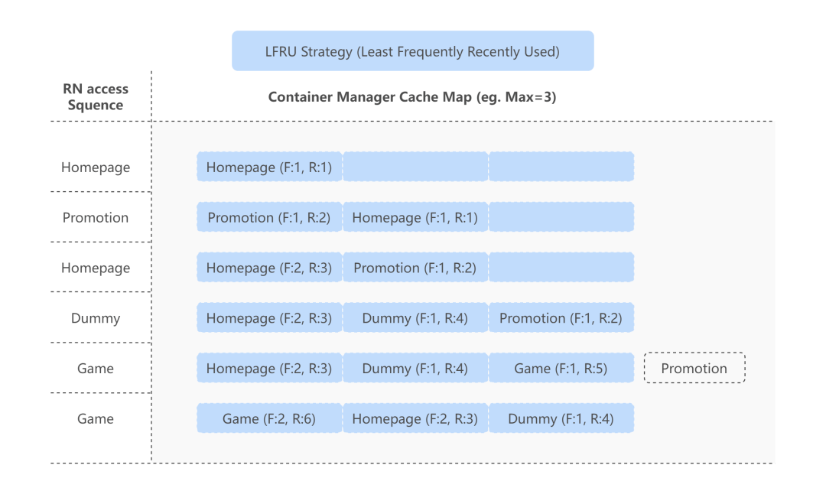Image resolution: width=826 pixels, height=504 pixels.
Task: Click the RN access Squence header
Action: [96, 97]
